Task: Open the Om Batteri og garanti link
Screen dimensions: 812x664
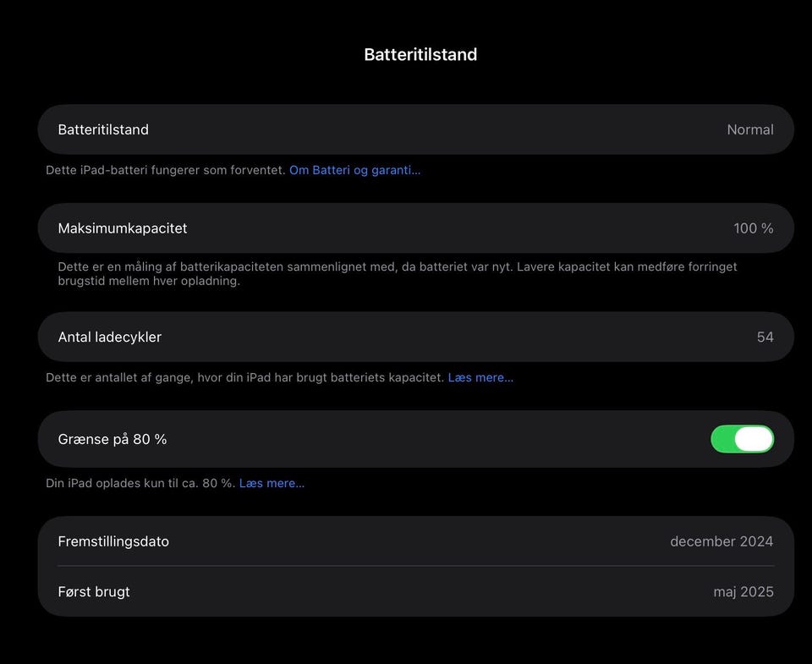Action: point(354,170)
